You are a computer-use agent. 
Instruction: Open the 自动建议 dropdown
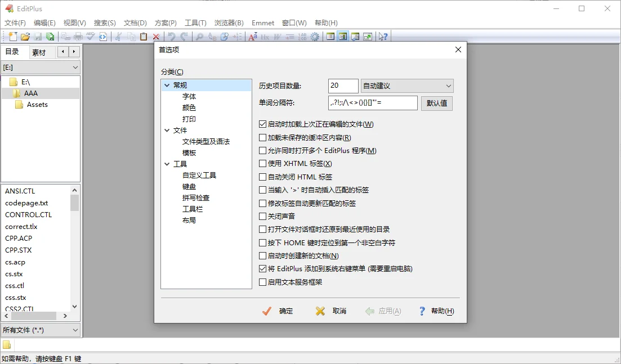(x=407, y=86)
